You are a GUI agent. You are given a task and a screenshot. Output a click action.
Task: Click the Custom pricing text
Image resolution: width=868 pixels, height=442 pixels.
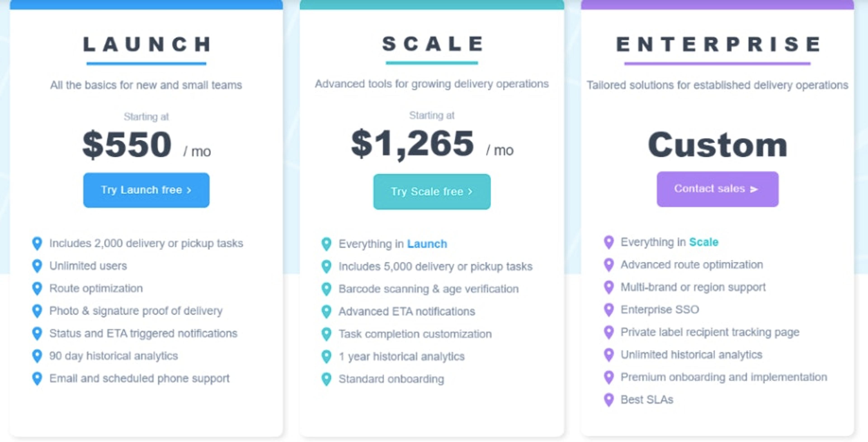tap(717, 145)
